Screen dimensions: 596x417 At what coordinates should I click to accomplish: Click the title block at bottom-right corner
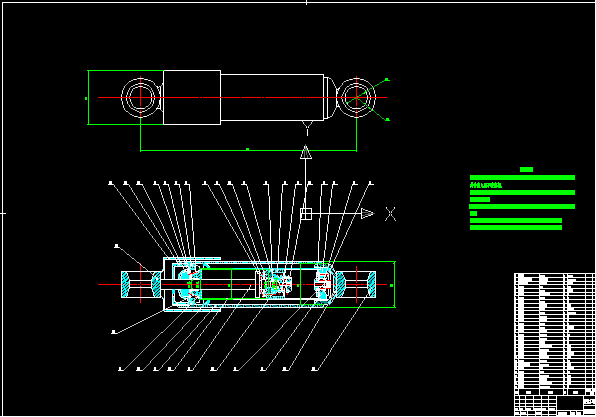(555, 405)
